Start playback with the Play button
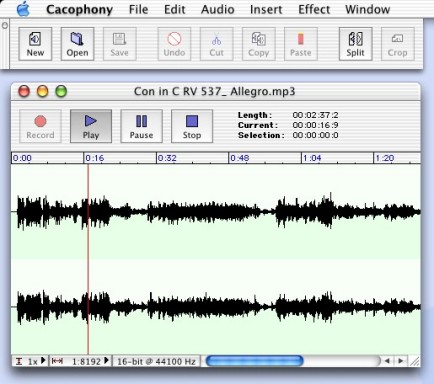The width and height of the screenshot is (434, 384). [x=91, y=126]
